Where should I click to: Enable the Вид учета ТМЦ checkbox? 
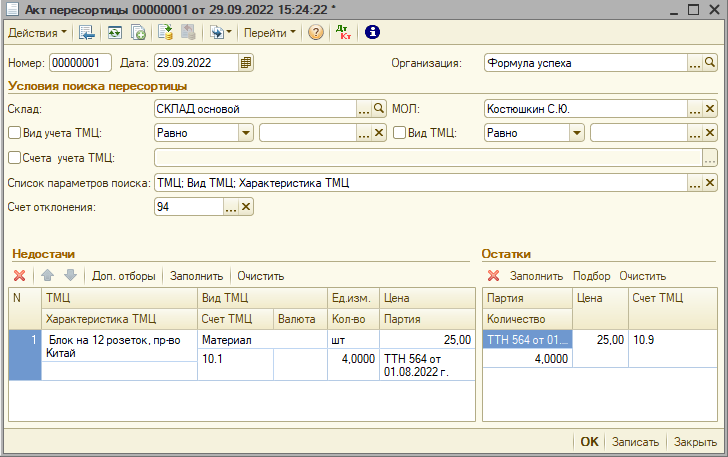pos(14,133)
